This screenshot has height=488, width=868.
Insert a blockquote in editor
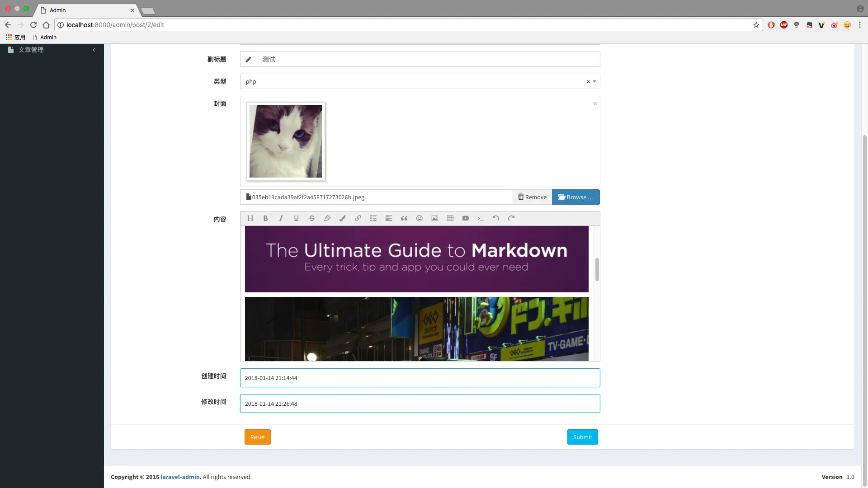tap(404, 218)
